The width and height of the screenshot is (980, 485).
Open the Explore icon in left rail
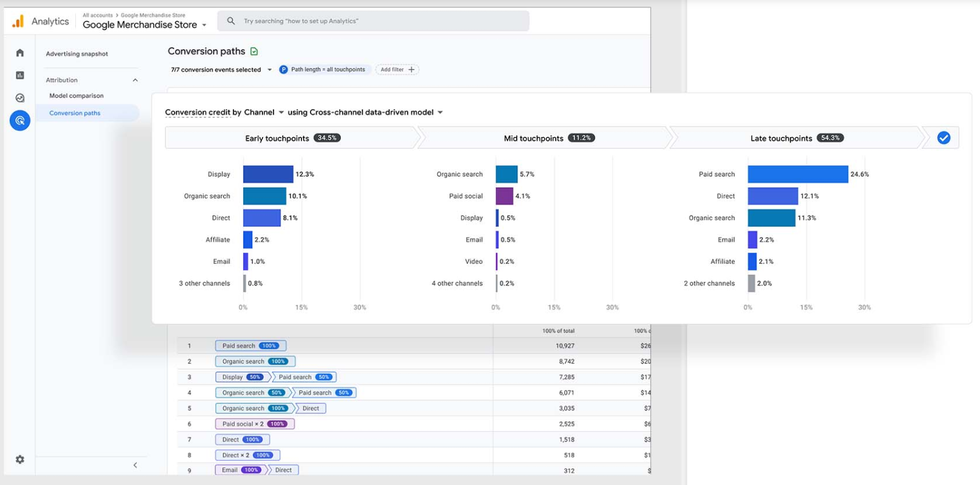click(x=20, y=98)
